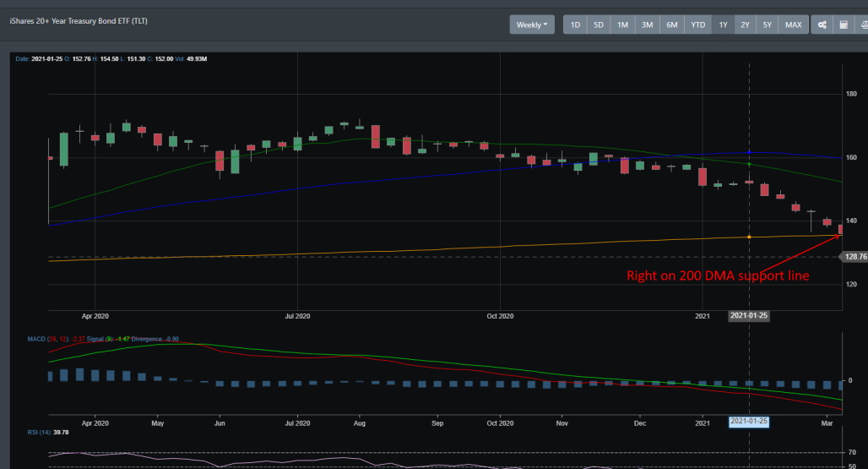
Task: Click the RSI (14) 39.70 label
Action: (48, 433)
